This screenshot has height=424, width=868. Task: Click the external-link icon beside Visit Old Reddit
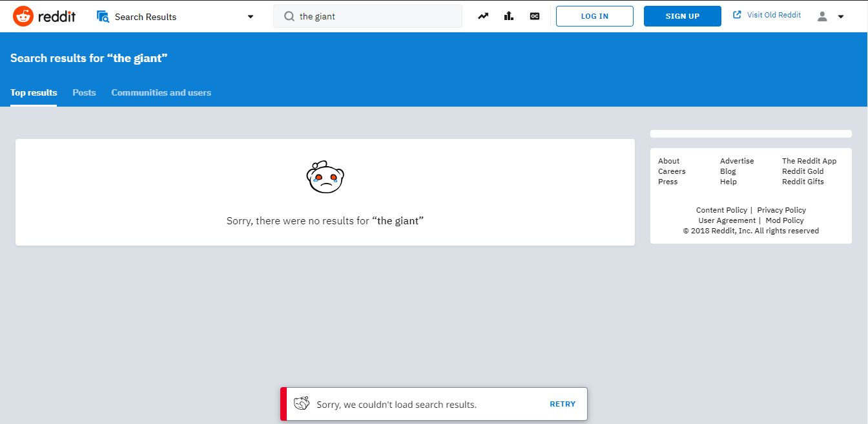[x=738, y=14]
